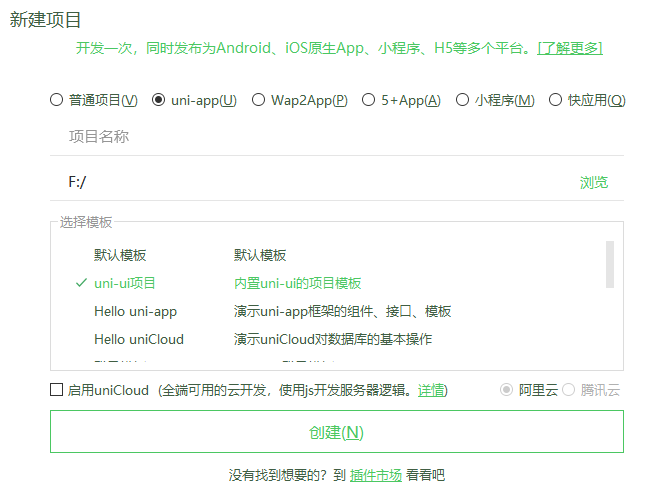Click the description 内置uni-ui的项目模板
The width and height of the screenshot is (650, 489).
[298, 283]
